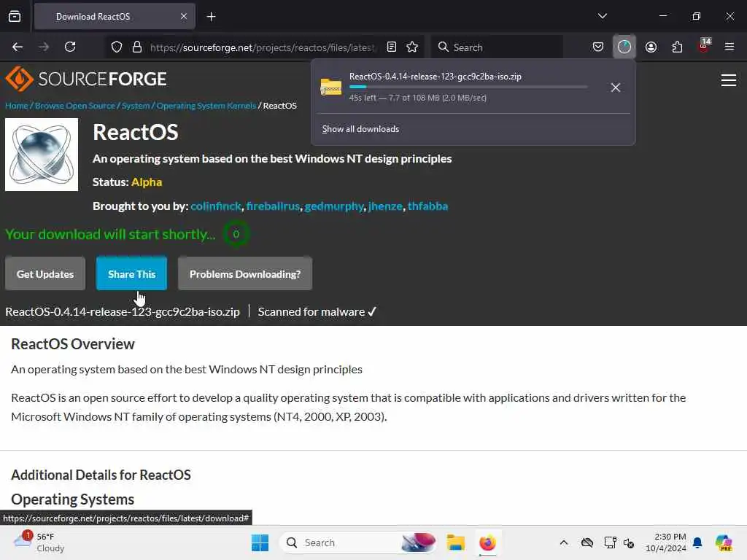The height and width of the screenshot is (560, 747).
Task: Cancel the ReactOS zip download
Action: [616, 87]
